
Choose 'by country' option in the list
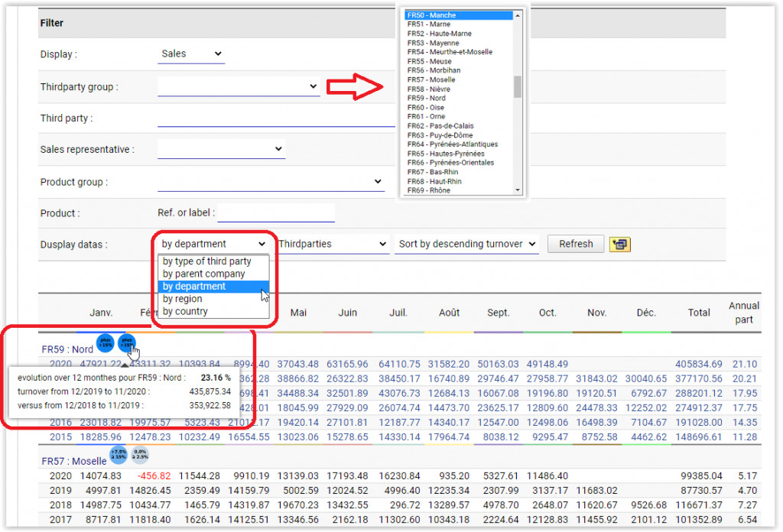click(185, 311)
